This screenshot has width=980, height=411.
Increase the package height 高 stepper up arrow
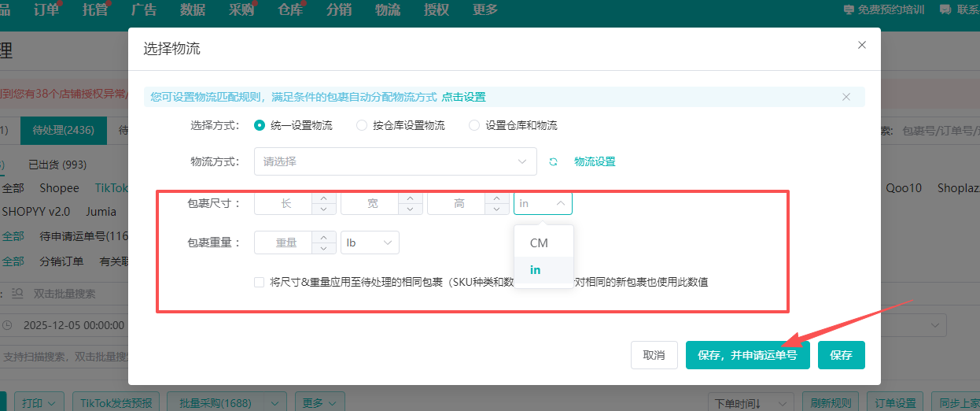[497, 198]
